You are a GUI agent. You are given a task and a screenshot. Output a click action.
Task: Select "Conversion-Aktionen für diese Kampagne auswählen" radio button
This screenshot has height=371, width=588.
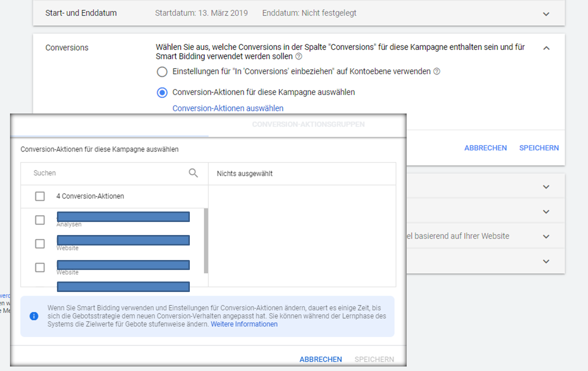(x=162, y=92)
